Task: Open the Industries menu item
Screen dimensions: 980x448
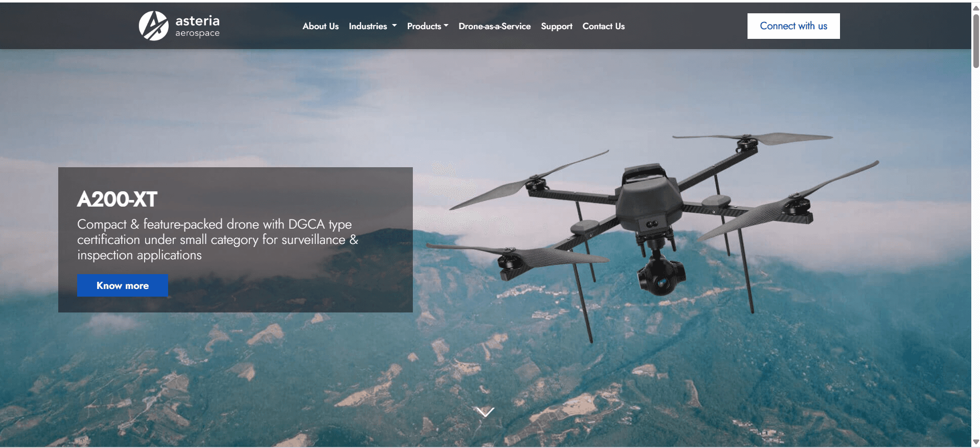Action: (x=367, y=26)
